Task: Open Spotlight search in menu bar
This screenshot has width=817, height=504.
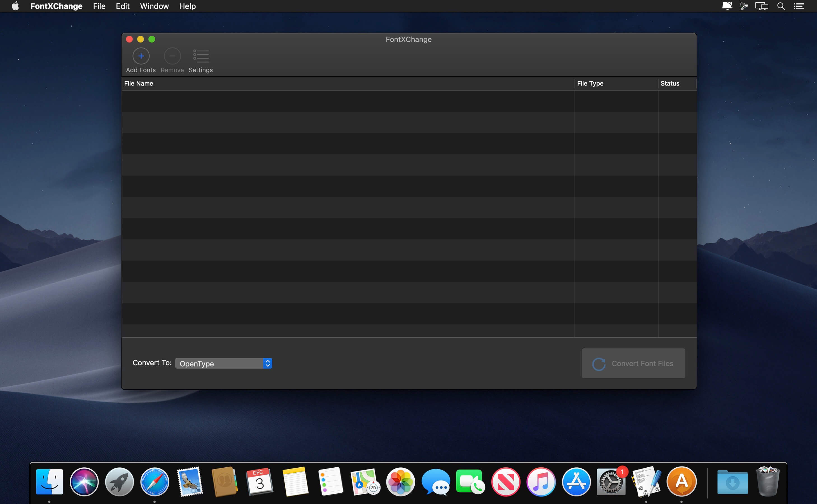Action: pos(781,6)
